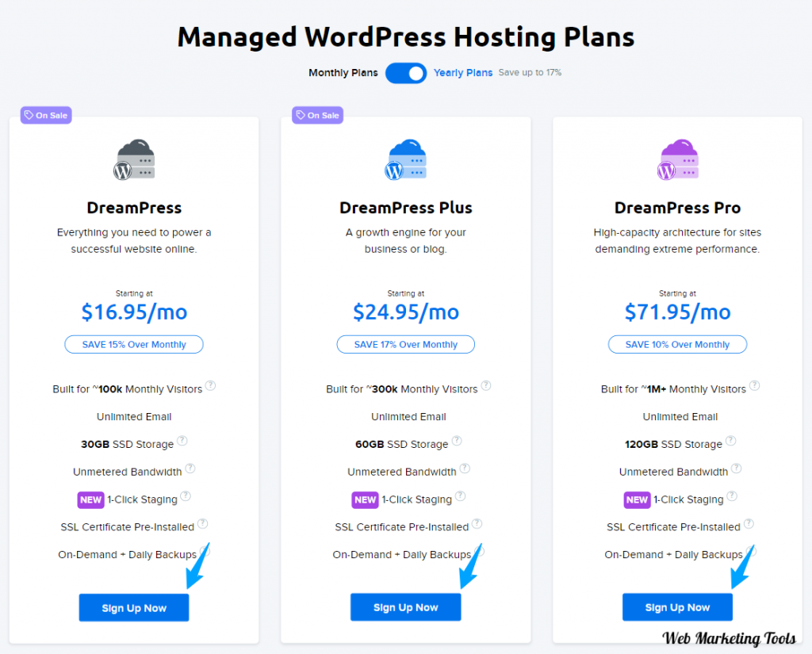Click the Managed WordPress Hosting Plans heading
812x654 pixels.
click(406, 36)
